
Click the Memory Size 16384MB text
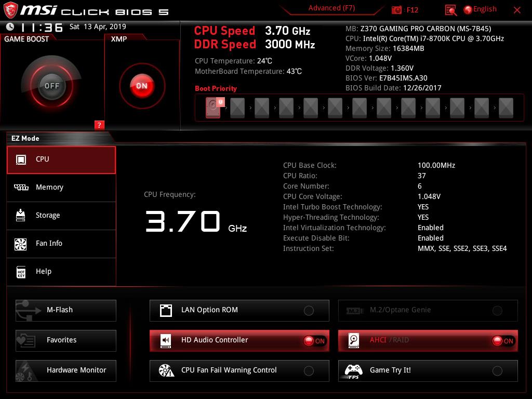tap(385, 48)
